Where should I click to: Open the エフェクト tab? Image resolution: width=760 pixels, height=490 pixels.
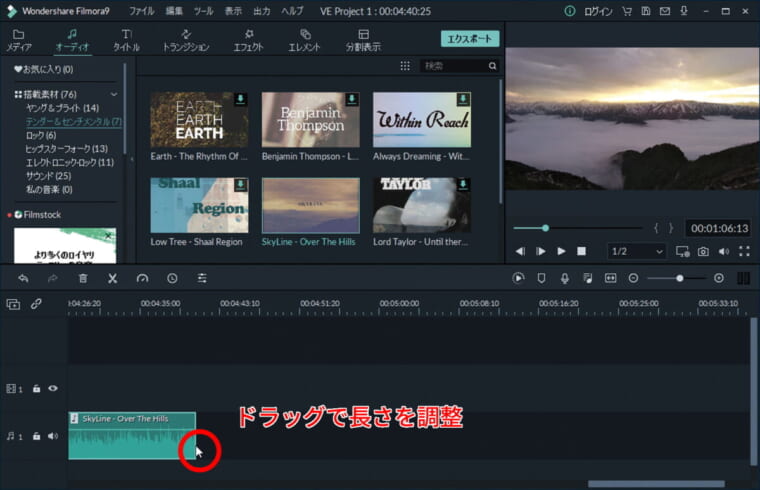(x=249, y=40)
